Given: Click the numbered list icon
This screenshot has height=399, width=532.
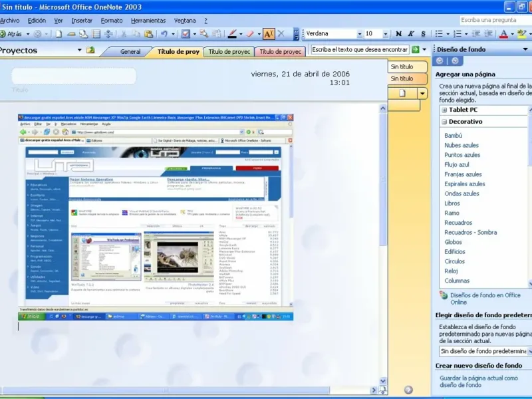Looking at the screenshot, I should coord(458,34).
